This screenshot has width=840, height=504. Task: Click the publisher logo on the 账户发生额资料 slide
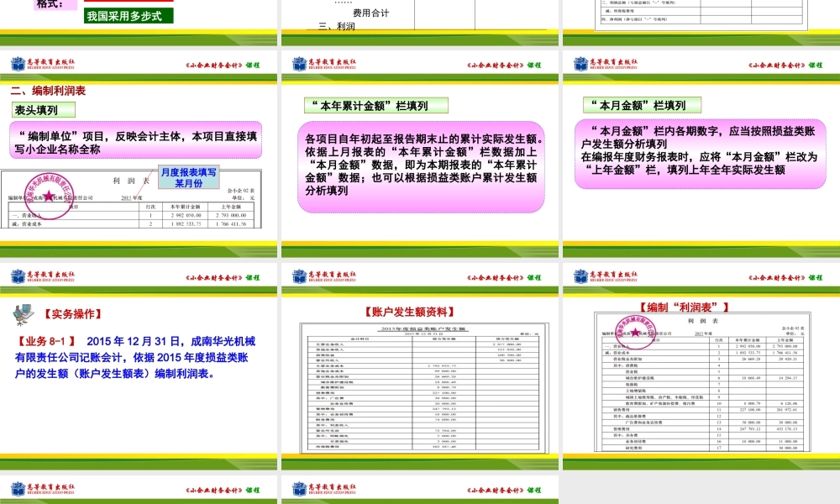click(x=298, y=275)
